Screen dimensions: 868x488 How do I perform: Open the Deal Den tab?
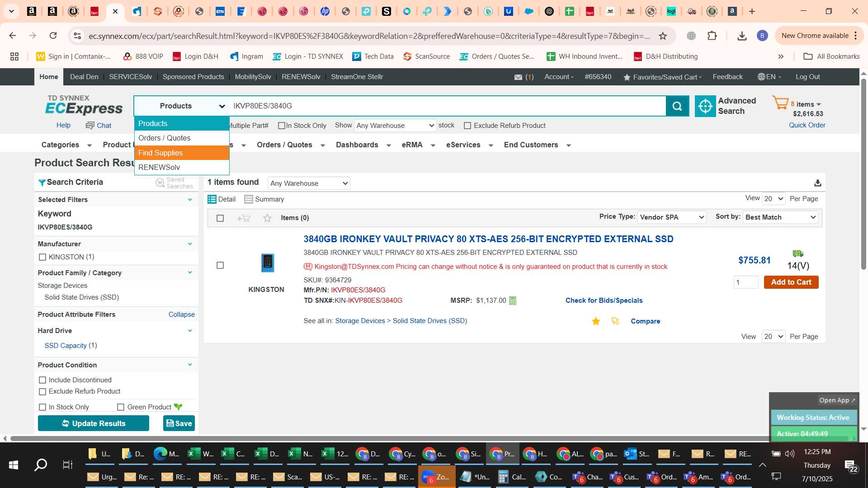point(84,77)
